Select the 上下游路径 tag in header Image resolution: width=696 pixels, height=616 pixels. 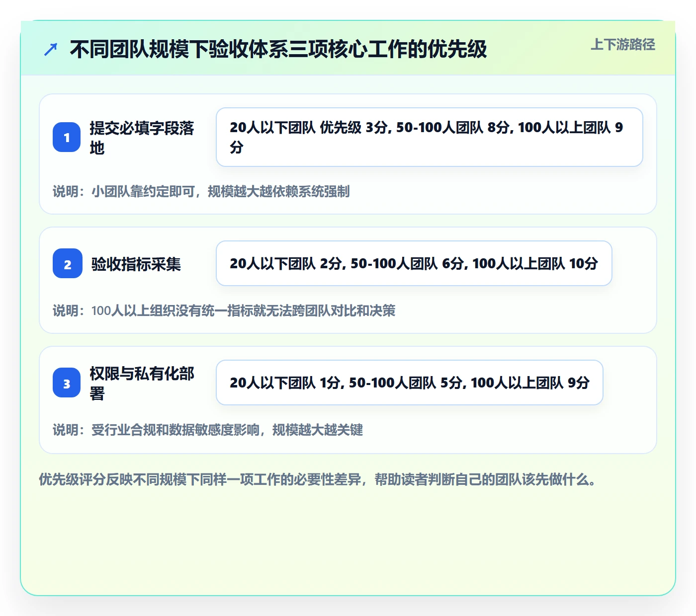tap(623, 45)
